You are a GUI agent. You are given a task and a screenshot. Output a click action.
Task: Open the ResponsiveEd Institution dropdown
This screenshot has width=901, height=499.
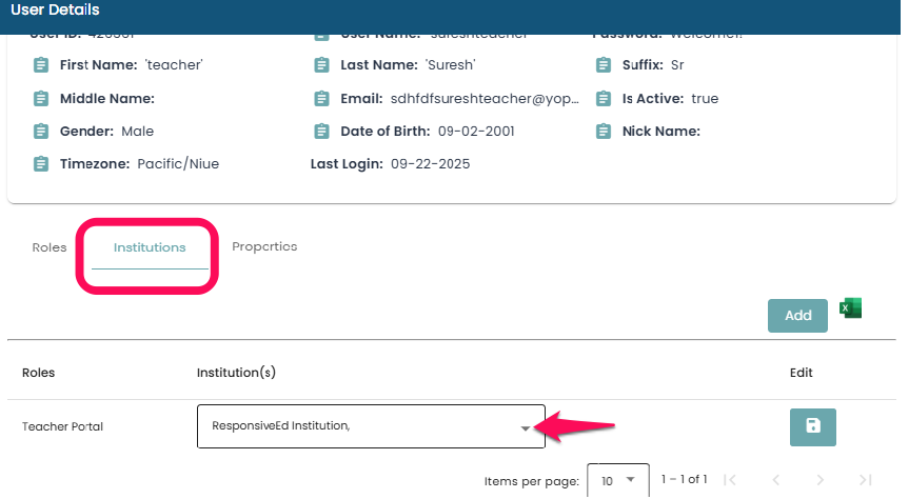pos(370,426)
